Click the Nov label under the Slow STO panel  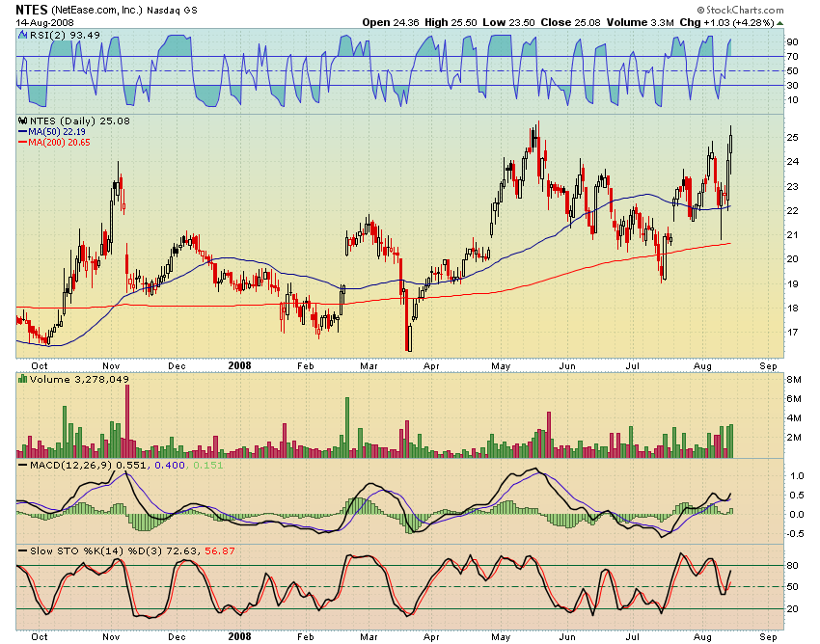tap(111, 636)
